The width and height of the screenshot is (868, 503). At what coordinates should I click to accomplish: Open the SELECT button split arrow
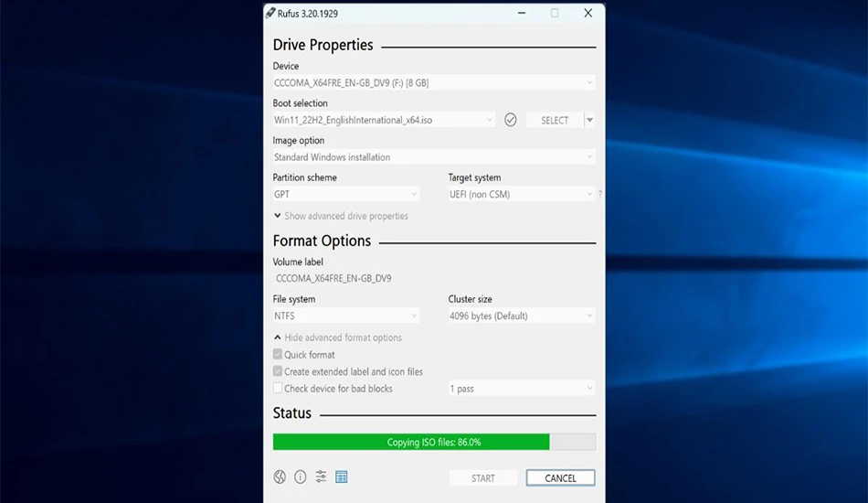tap(590, 120)
